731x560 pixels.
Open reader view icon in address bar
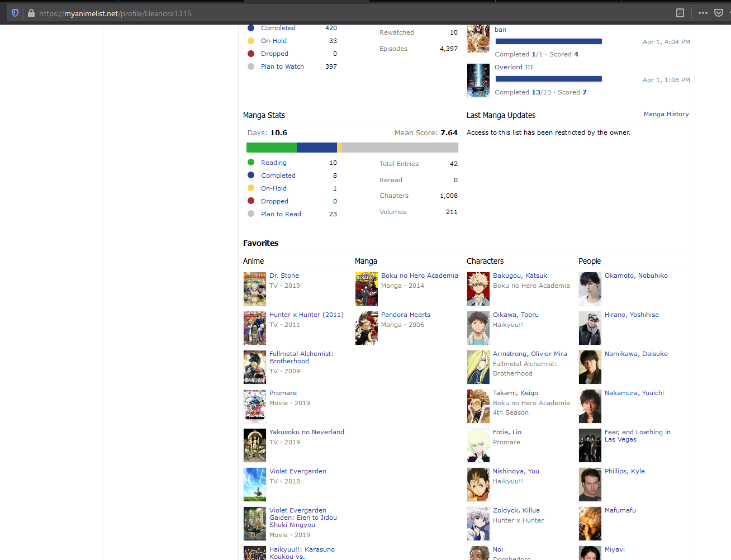click(x=680, y=13)
